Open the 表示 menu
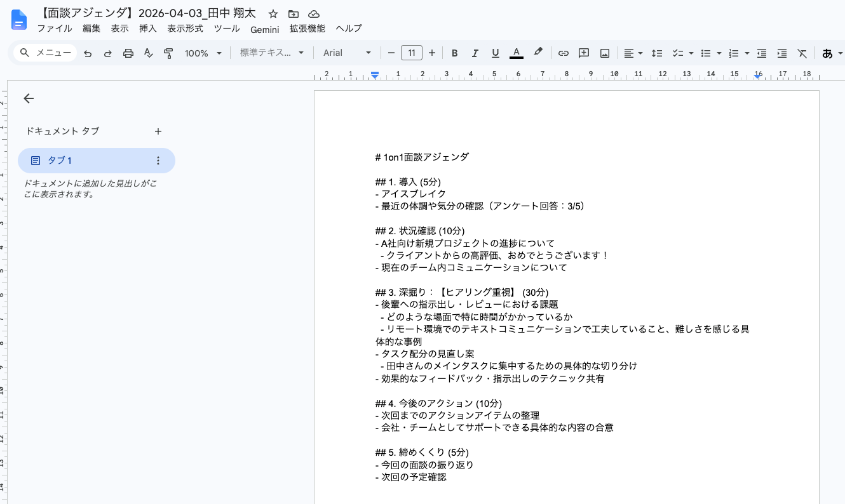Viewport: 845px width, 504px height. pyautogui.click(x=119, y=29)
